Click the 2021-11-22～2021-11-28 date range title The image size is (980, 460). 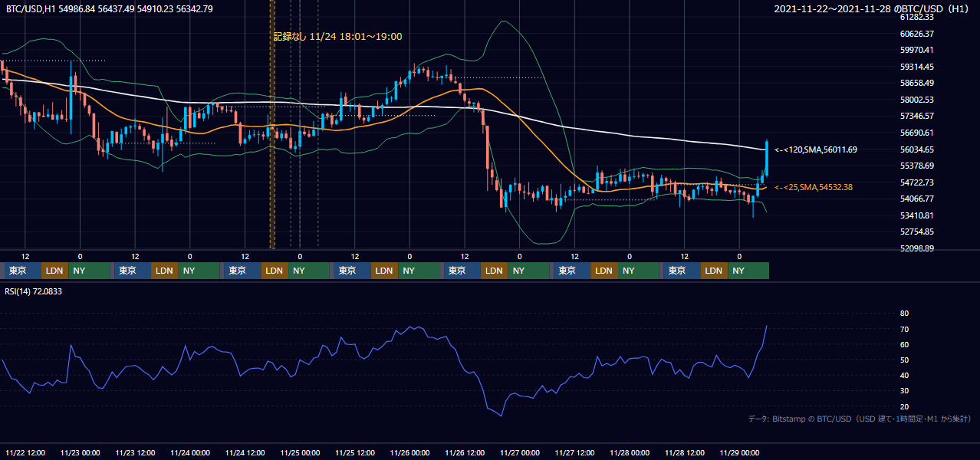(x=873, y=9)
